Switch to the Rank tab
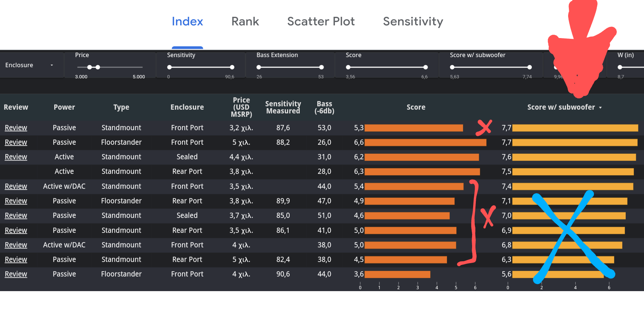Image resolution: width=644 pixels, height=318 pixels. (x=245, y=22)
